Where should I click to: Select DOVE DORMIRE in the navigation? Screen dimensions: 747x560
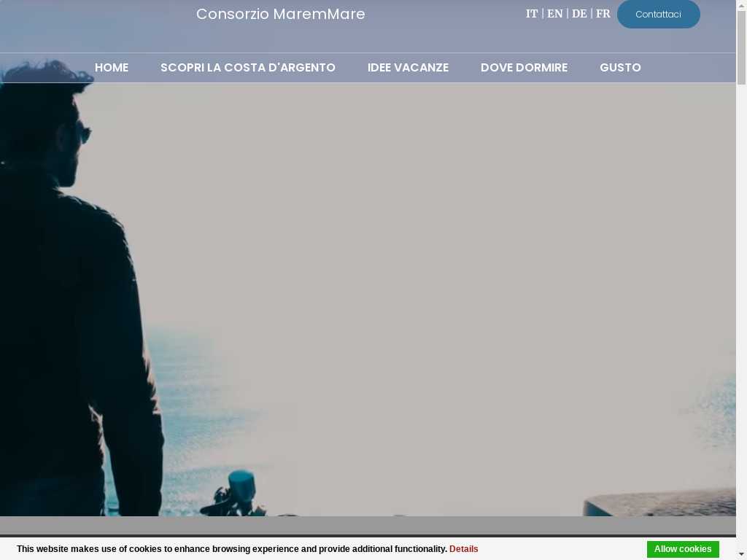point(524,68)
